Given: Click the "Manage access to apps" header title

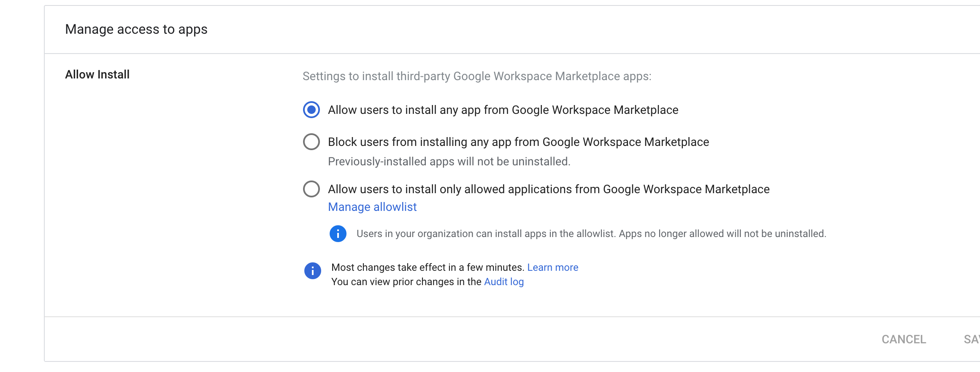Looking at the screenshot, I should coord(136,30).
